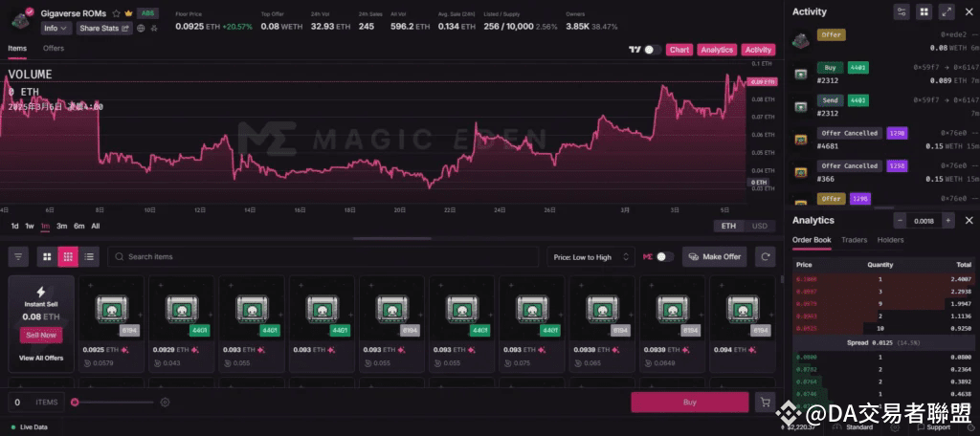Toggle Magic Eden only listings switch
Image resolution: width=980 pixels, height=436 pixels.
(665, 257)
